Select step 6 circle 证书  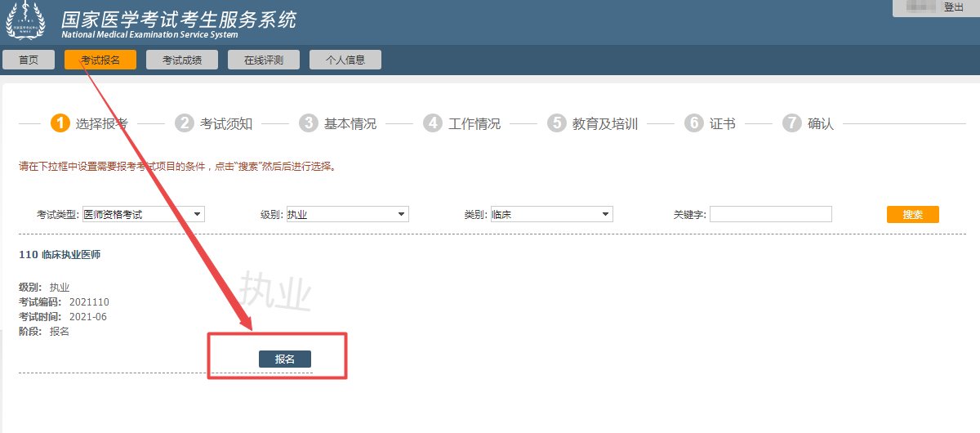[693, 123]
